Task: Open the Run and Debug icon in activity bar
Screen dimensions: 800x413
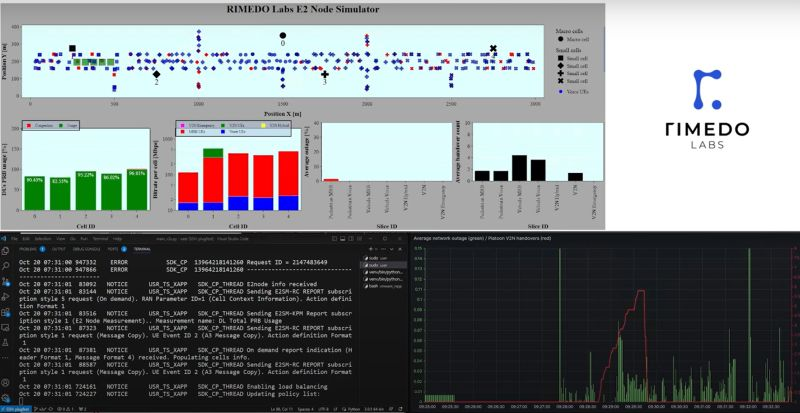Action: pyautogui.click(x=5, y=297)
